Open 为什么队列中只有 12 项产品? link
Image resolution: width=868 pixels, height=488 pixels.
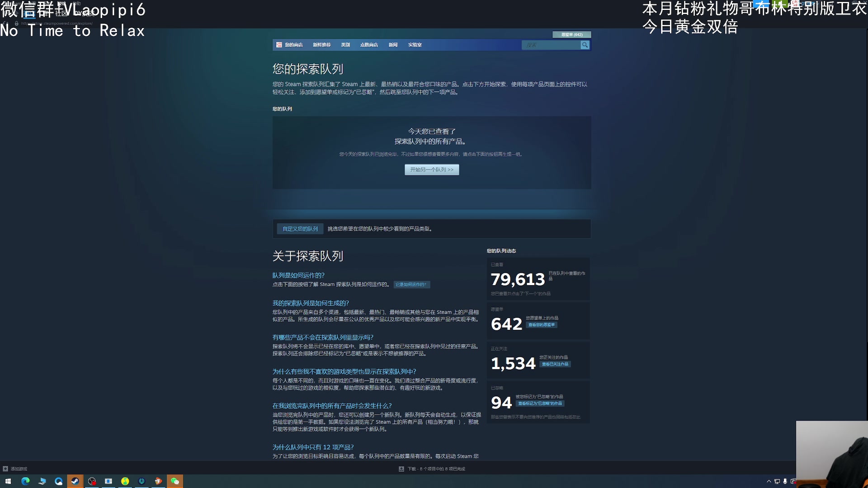click(x=313, y=447)
